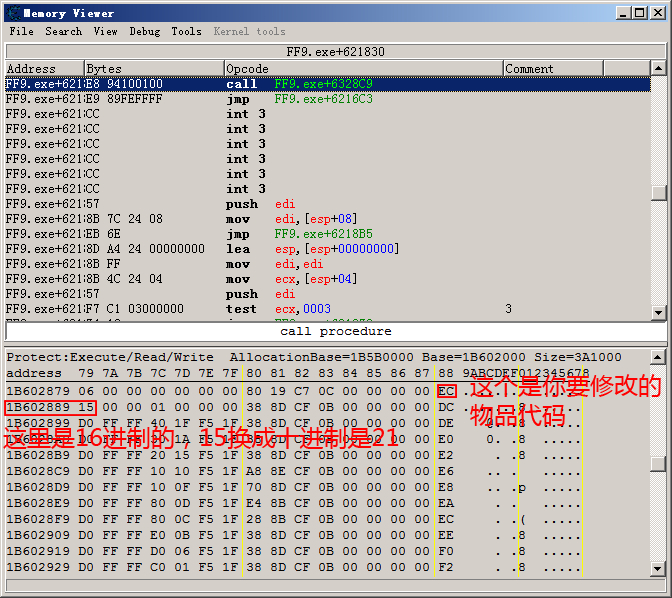Click the disassembler scrollbar thumb
Image resolution: width=672 pixels, height=598 pixels.
(658, 192)
